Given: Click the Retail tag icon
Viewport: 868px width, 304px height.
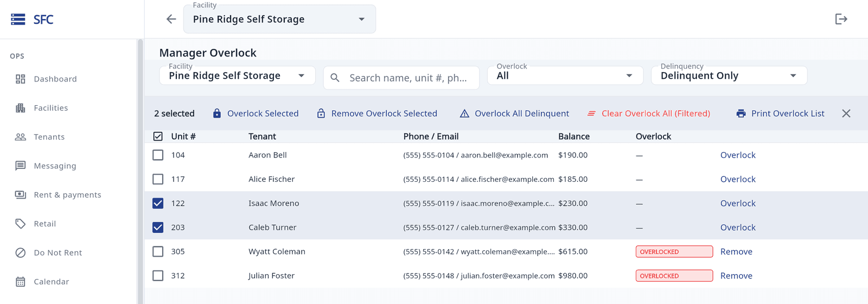Looking at the screenshot, I should tap(21, 224).
